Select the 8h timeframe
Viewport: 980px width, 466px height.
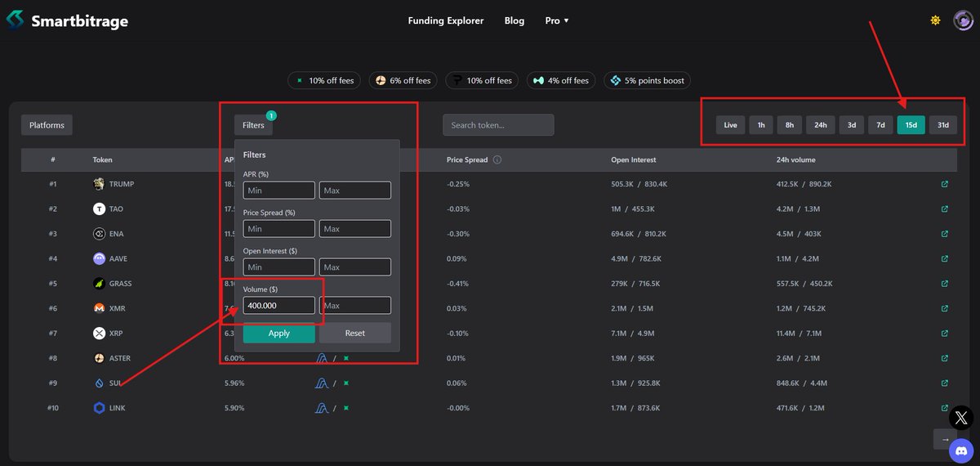789,125
